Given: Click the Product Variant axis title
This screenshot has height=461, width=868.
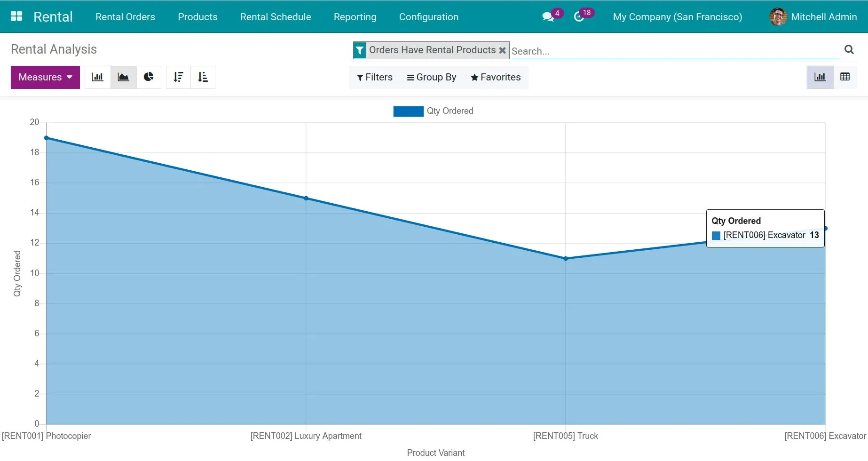Looking at the screenshot, I should click(x=436, y=453).
